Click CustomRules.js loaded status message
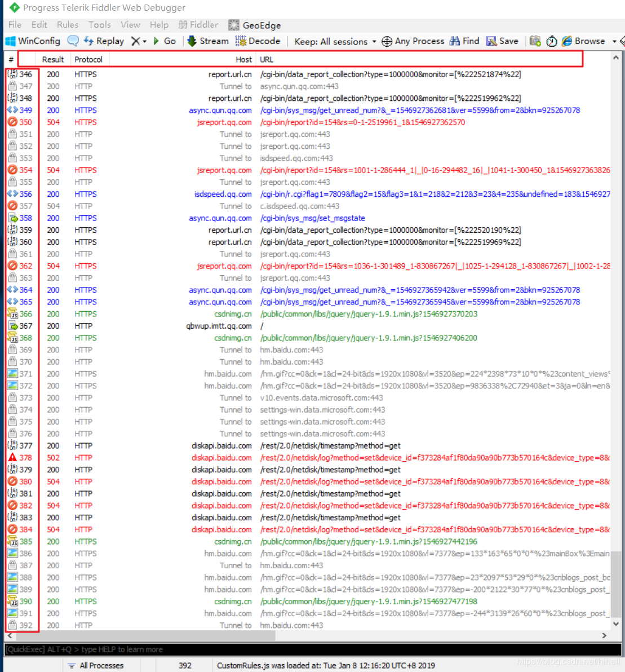Image resolution: width=625 pixels, height=672 pixels. tap(326, 666)
